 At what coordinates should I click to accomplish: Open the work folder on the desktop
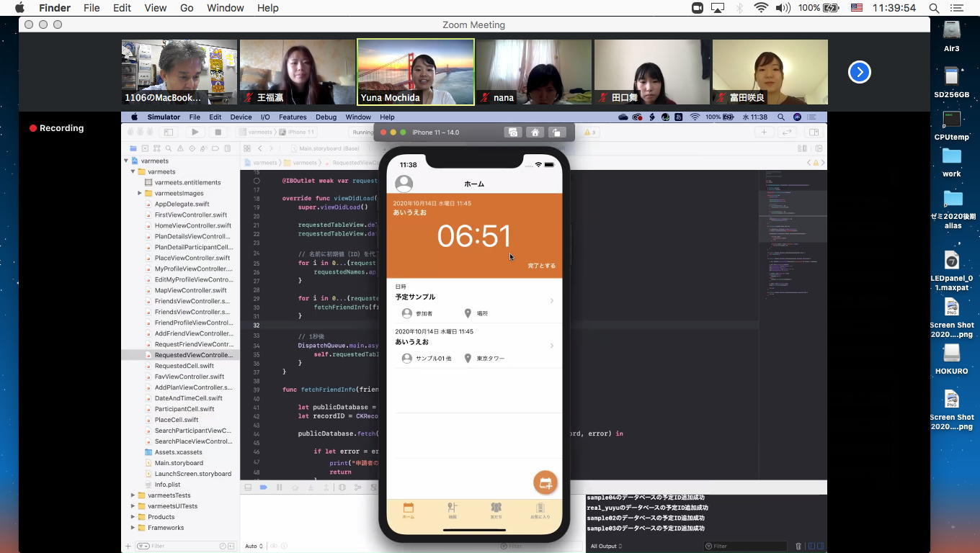coord(952,162)
